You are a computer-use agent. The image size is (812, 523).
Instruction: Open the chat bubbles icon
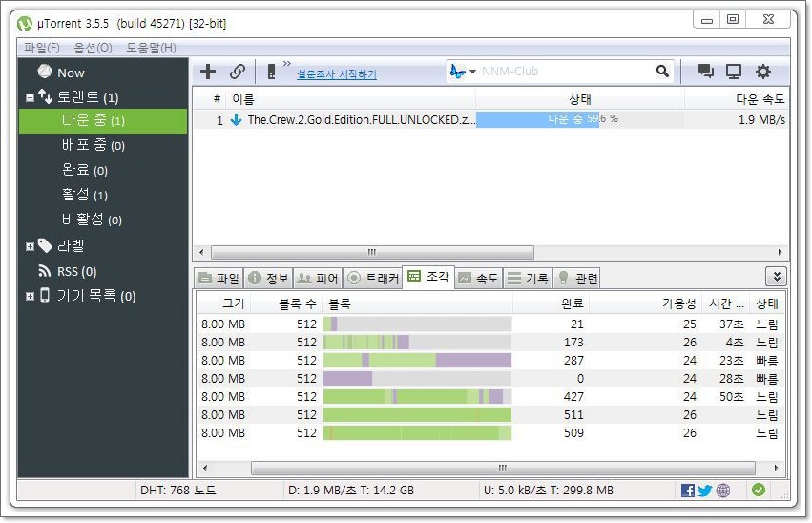705,72
